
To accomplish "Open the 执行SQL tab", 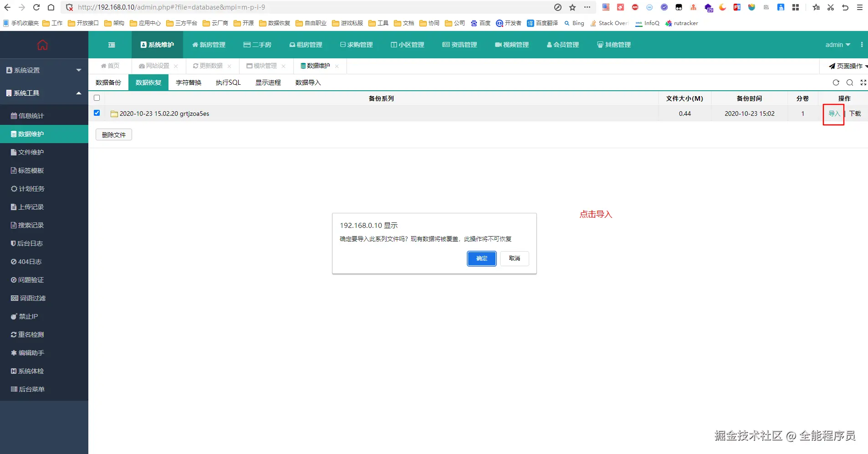I will [228, 83].
